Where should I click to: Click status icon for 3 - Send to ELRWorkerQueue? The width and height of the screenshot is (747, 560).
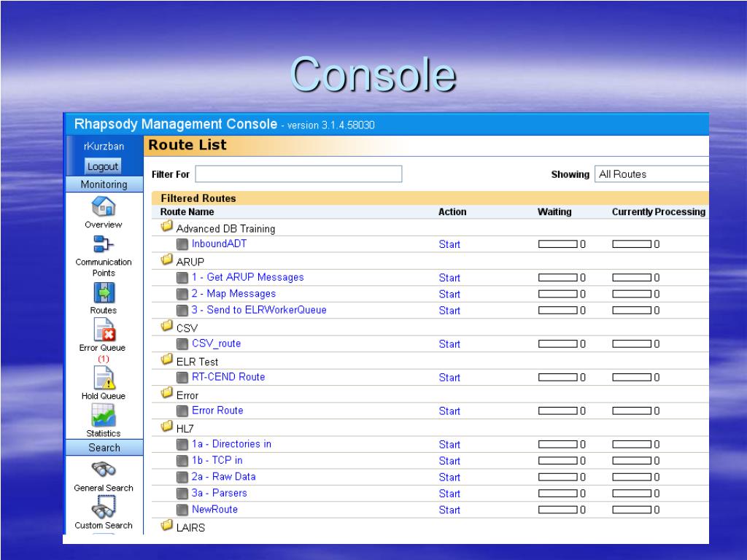click(182, 311)
